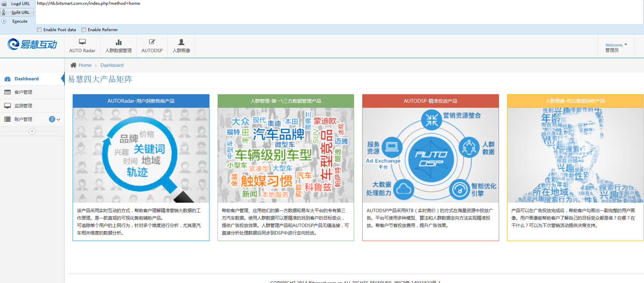The image size is (644, 283).
Task: Open the AUTO Radar menu
Action: [x=82, y=46]
